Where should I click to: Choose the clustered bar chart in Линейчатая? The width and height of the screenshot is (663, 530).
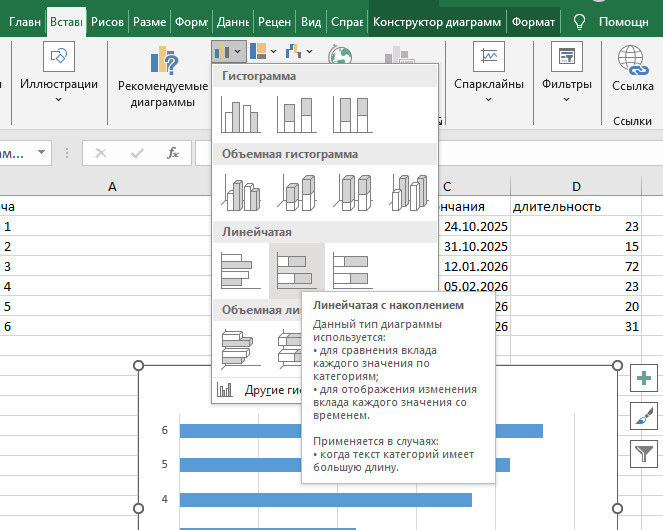240,270
